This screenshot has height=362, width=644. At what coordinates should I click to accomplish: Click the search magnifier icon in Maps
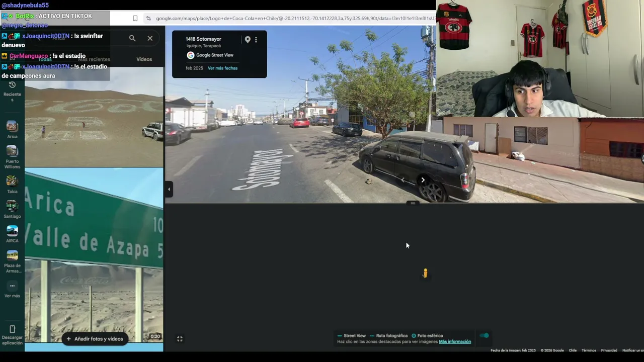click(132, 38)
